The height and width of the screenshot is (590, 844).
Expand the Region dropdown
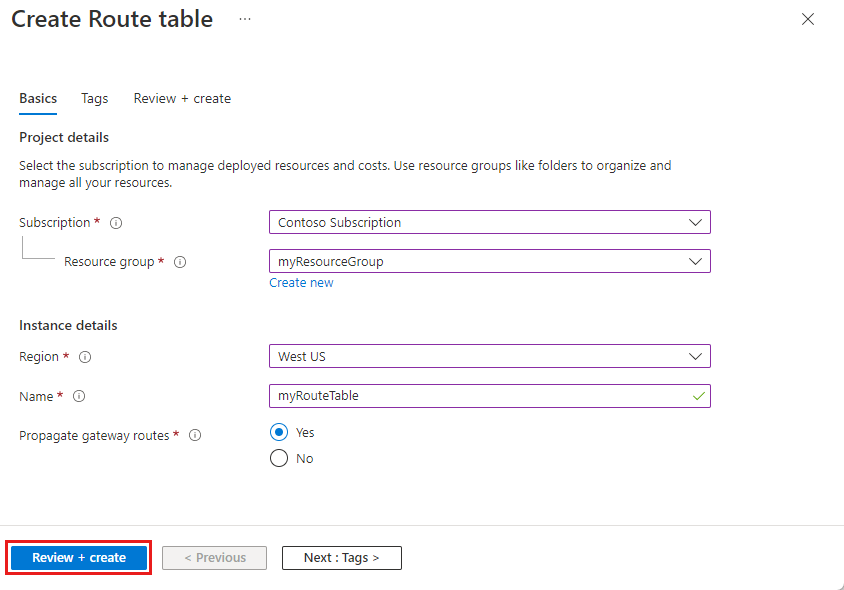695,356
